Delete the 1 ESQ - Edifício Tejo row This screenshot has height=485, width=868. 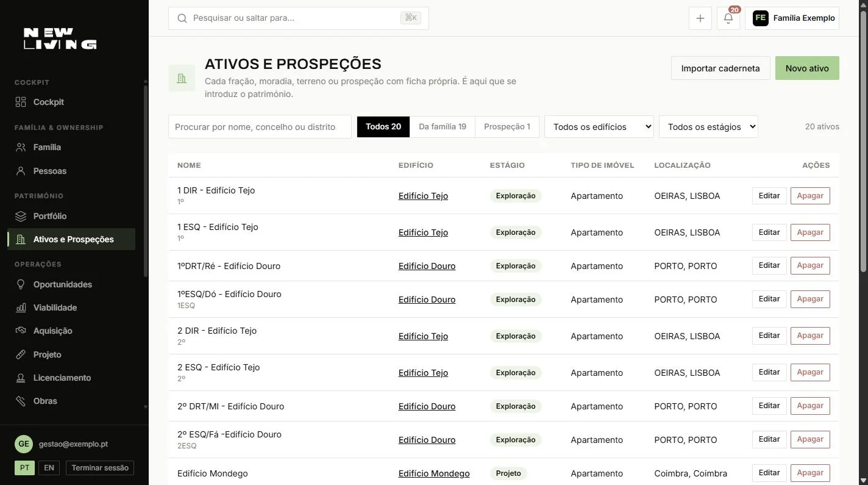810,232
